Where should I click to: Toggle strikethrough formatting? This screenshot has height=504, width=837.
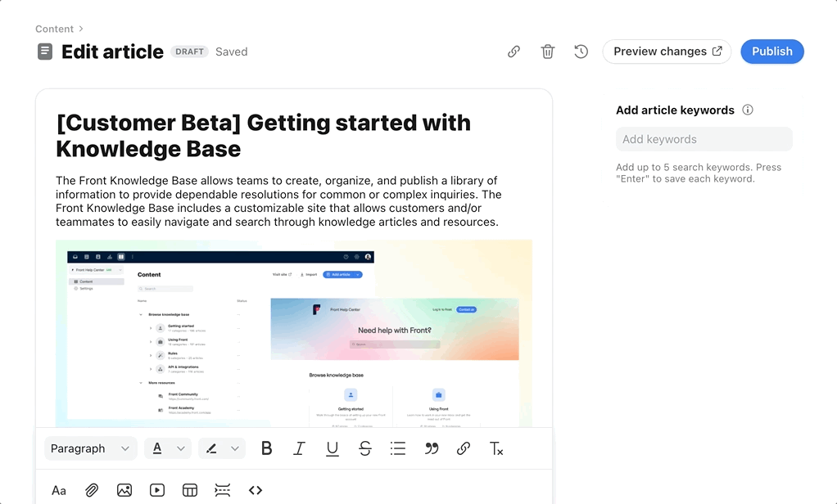pos(364,448)
